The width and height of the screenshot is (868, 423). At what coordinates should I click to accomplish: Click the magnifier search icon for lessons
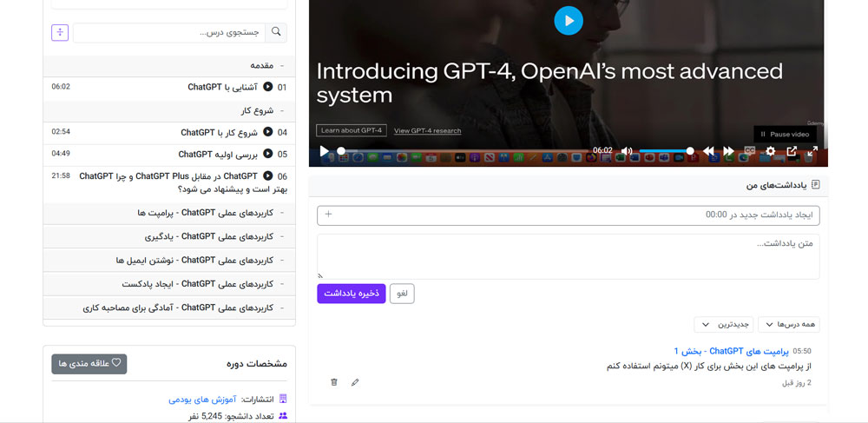276,33
